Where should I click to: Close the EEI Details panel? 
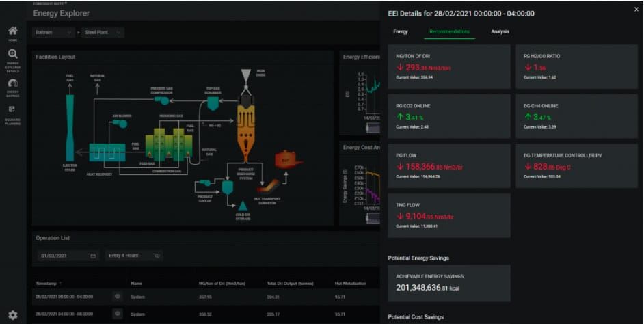click(x=632, y=12)
